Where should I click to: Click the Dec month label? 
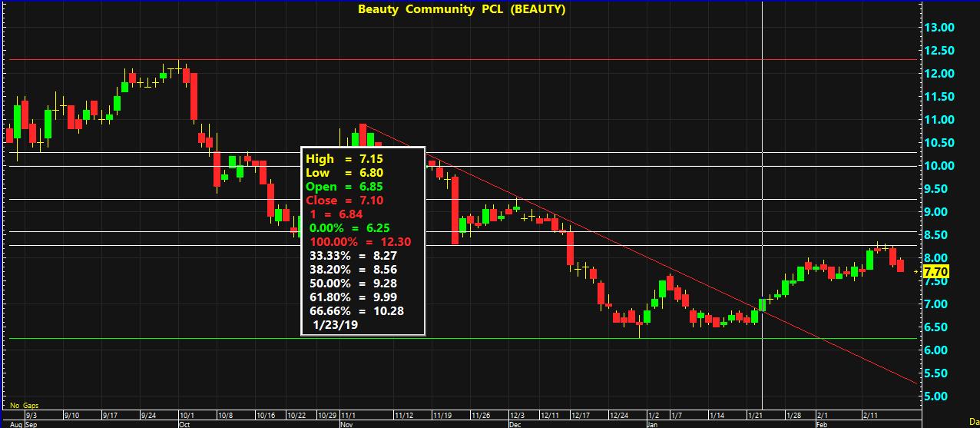click(516, 423)
